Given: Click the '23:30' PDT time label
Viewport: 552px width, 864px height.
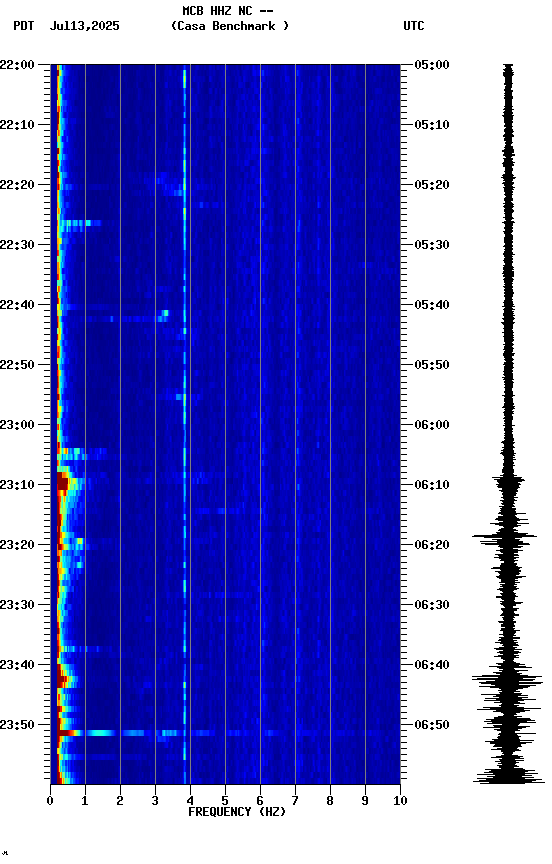Looking at the screenshot, I should click(x=17, y=605).
